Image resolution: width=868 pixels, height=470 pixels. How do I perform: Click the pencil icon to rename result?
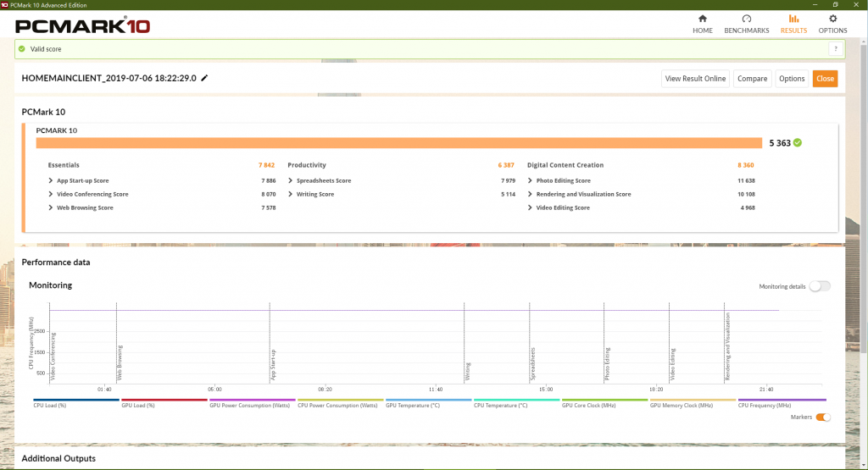(x=204, y=78)
